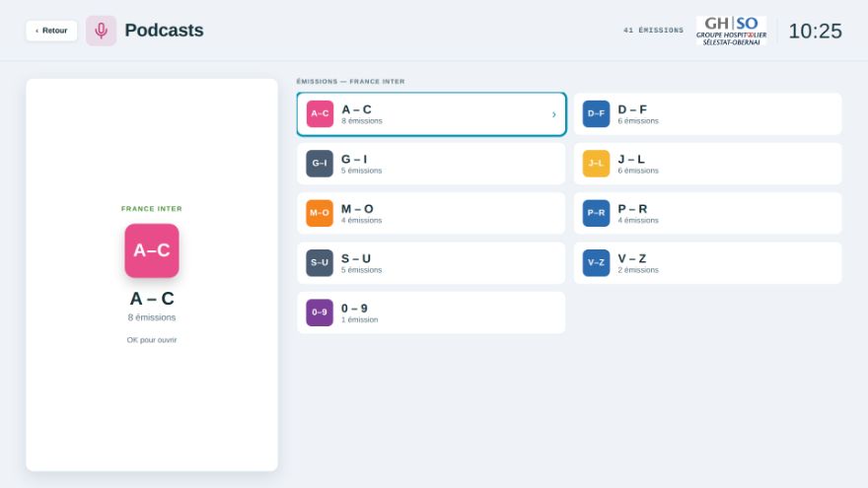The width and height of the screenshot is (868, 488).
Task: Click the orange M–O badge icon
Action: click(320, 213)
